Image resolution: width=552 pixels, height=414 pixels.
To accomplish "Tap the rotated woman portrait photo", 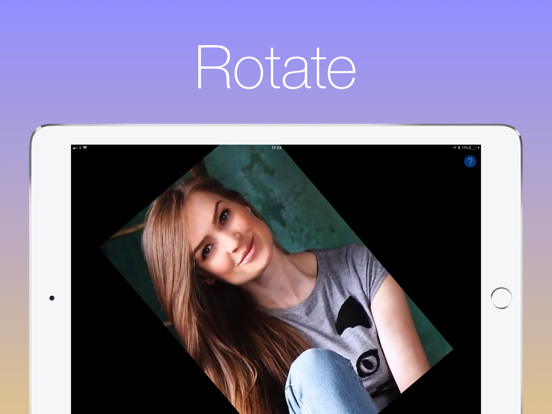I will pos(276,278).
